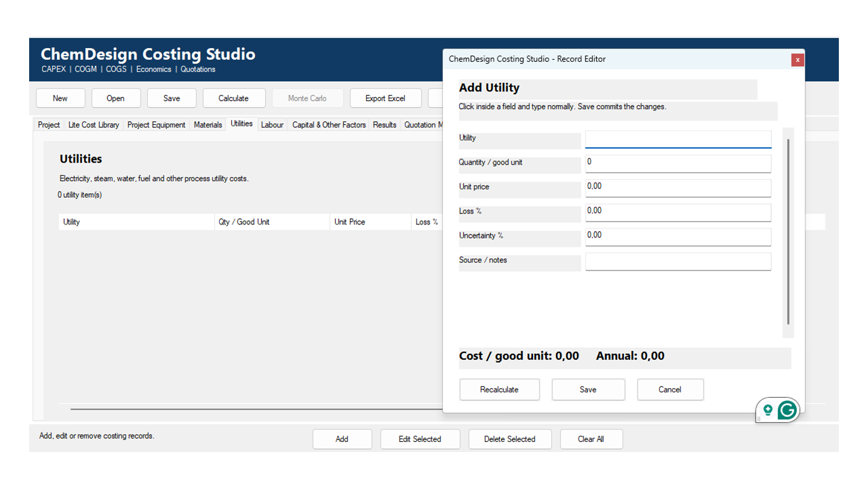Export results with Export Excel
Screen dimensions: 868x488
point(385,98)
